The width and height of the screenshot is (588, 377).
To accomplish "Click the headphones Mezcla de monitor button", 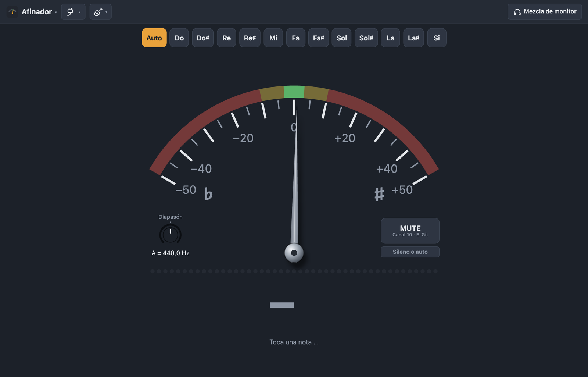I will point(545,12).
